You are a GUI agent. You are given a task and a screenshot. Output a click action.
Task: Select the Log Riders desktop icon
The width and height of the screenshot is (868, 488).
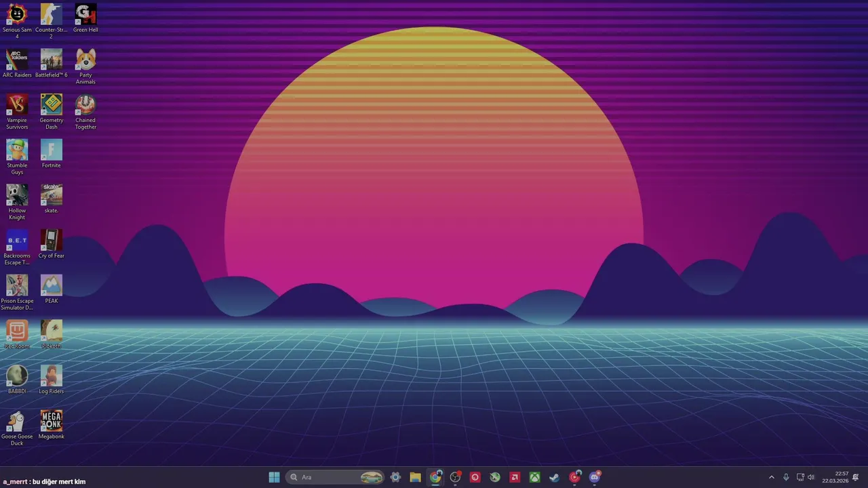tap(51, 380)
